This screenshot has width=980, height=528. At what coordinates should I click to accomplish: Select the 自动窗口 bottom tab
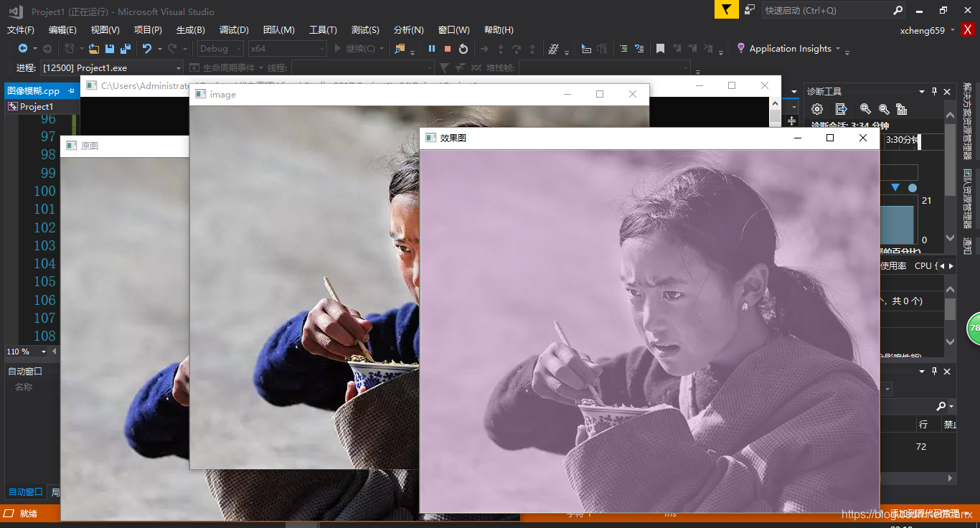[25, 492]
